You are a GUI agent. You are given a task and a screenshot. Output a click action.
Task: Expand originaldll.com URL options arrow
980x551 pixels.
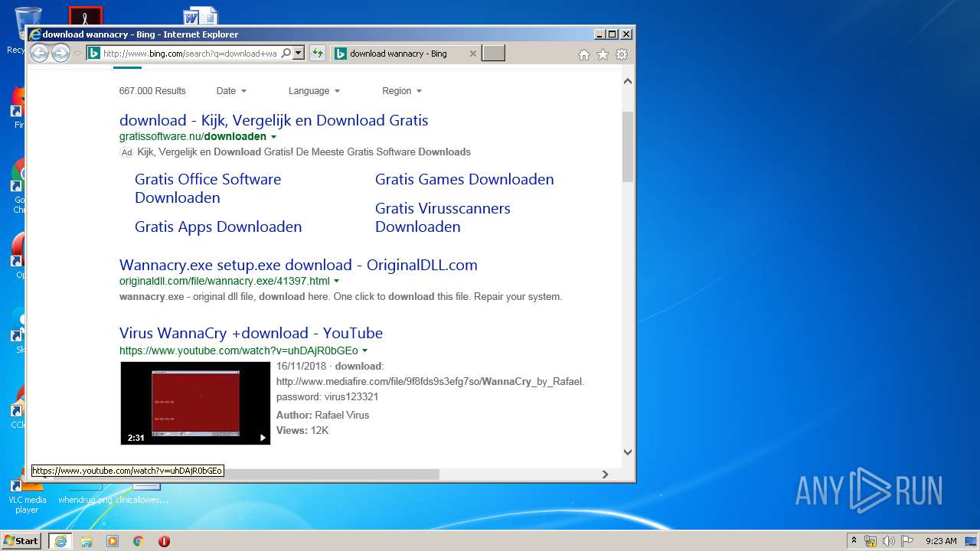[x=336, y=282]
